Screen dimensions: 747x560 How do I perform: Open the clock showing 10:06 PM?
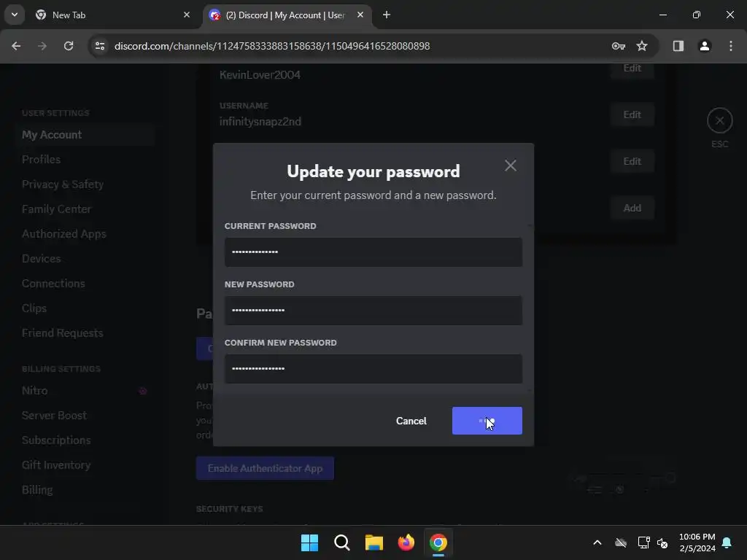(x=697, y=542)
